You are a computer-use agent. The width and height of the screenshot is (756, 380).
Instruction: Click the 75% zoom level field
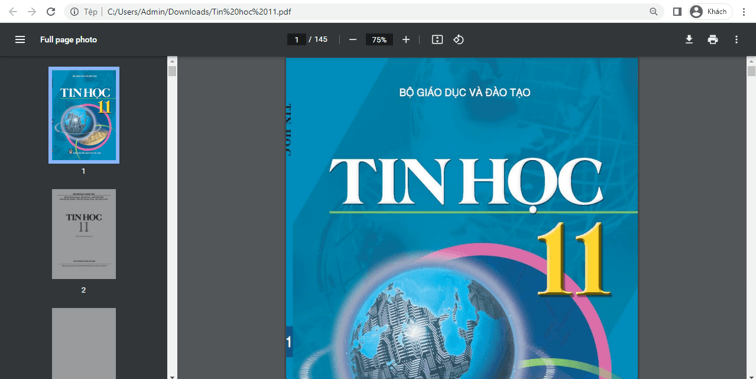(379, 40)
